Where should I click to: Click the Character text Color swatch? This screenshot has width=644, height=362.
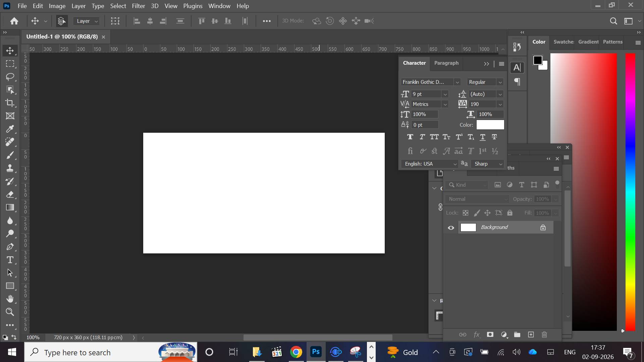(x=490, y=125)
